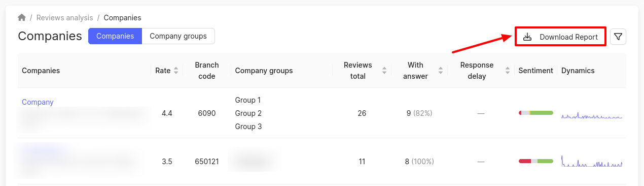Click the home icon in breadcrumb
Image resolution: width=644 pixels, height=186 pixels.
tap(22, 18)
